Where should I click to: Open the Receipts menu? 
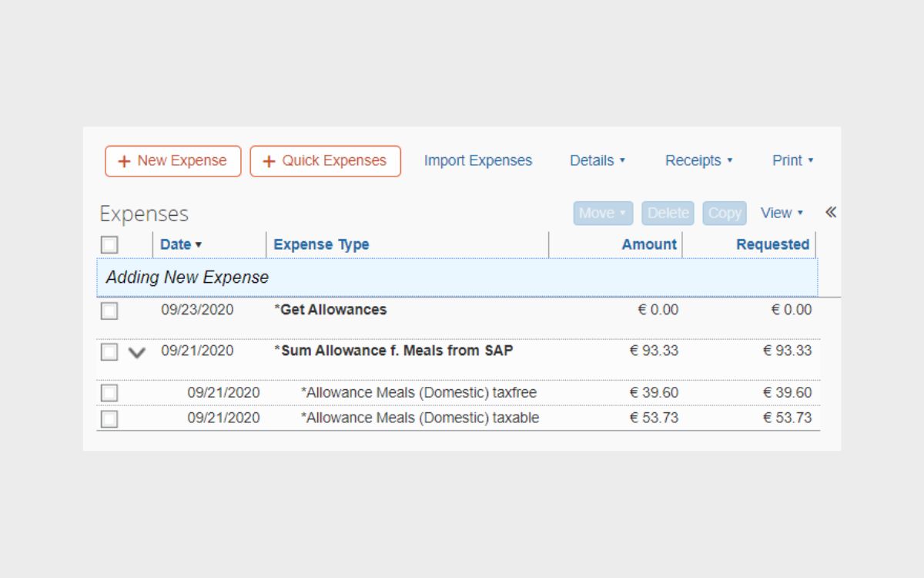693,160
